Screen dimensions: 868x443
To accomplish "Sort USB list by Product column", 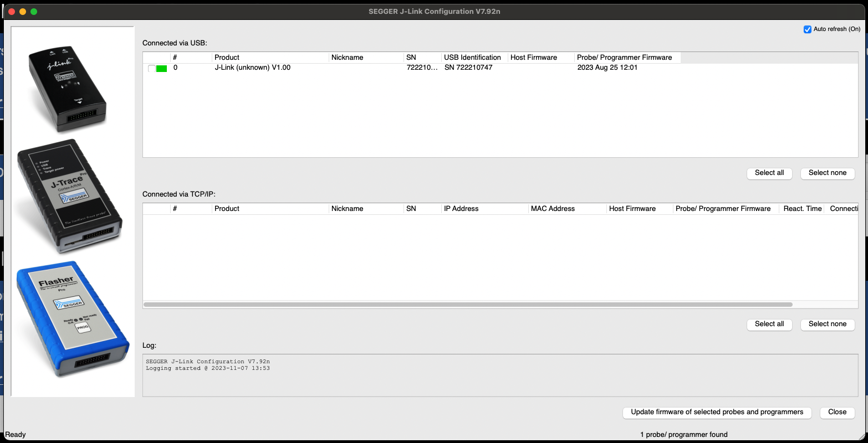I will (270, 58).
